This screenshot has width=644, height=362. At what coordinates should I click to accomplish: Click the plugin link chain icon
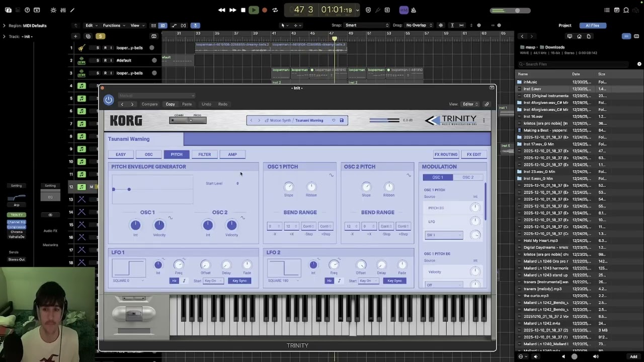(x=487, y=104)
